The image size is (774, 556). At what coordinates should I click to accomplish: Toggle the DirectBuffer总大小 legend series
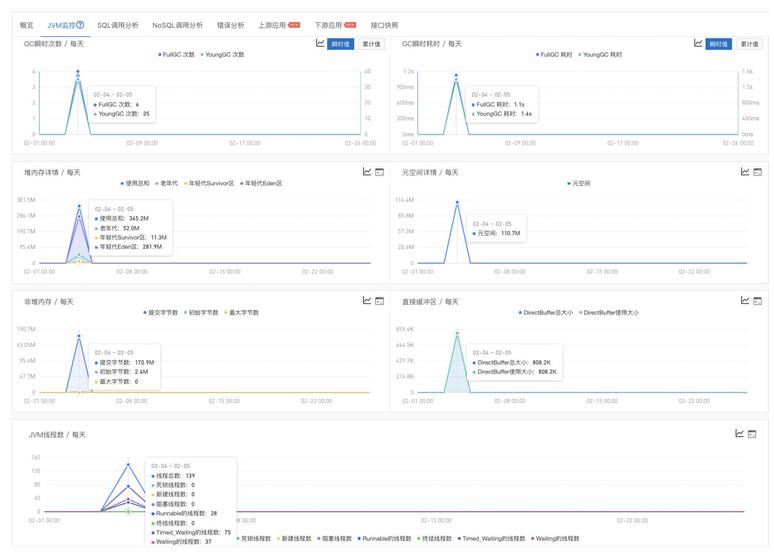click(x=545, y=313)
